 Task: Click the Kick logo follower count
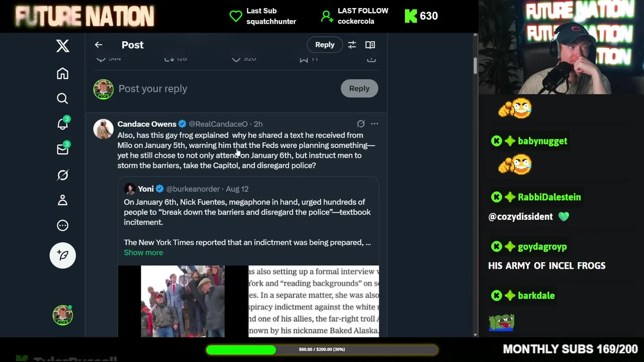422,16
